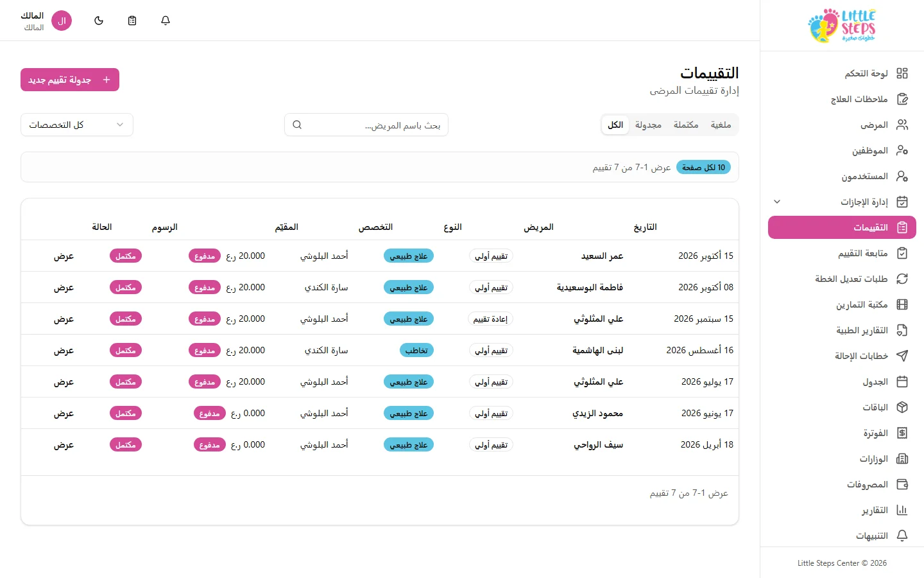
Task: Open إدارة الإجازات calendar icon
Action: (902, 202)
